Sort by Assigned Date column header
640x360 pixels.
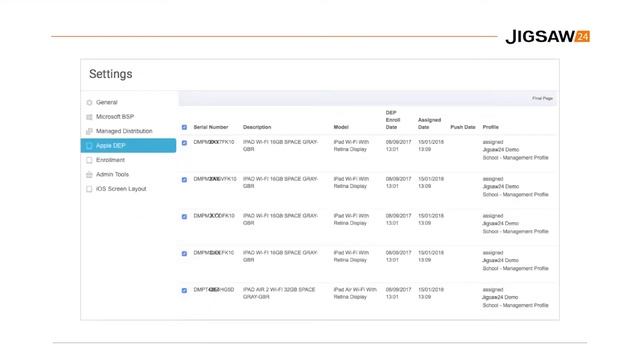point(429,124)
